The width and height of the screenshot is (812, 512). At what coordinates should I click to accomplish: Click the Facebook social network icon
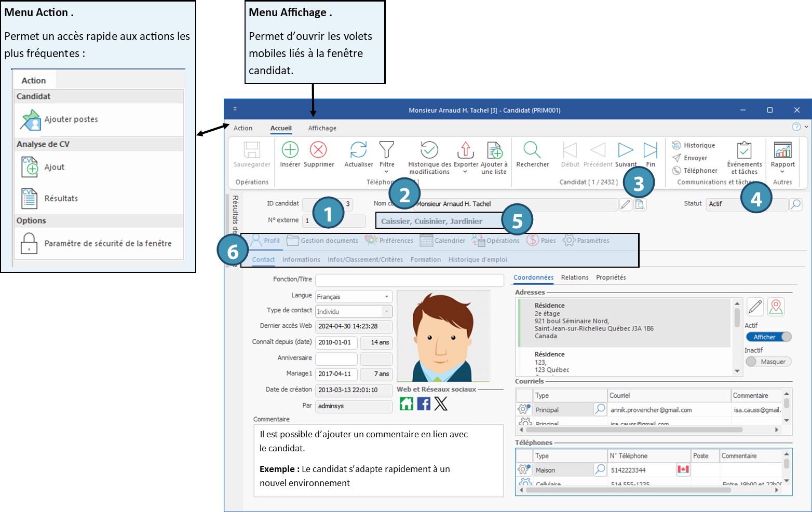click(x=424, y=404)
